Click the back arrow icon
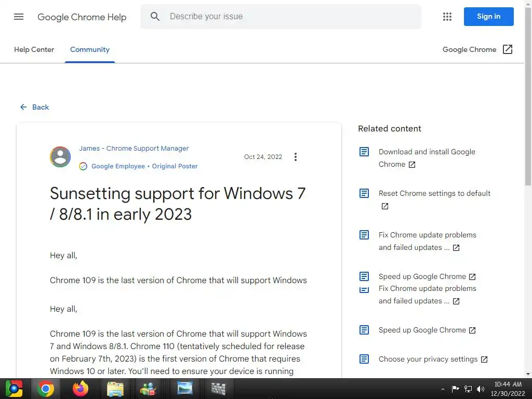 pos(23,107)
